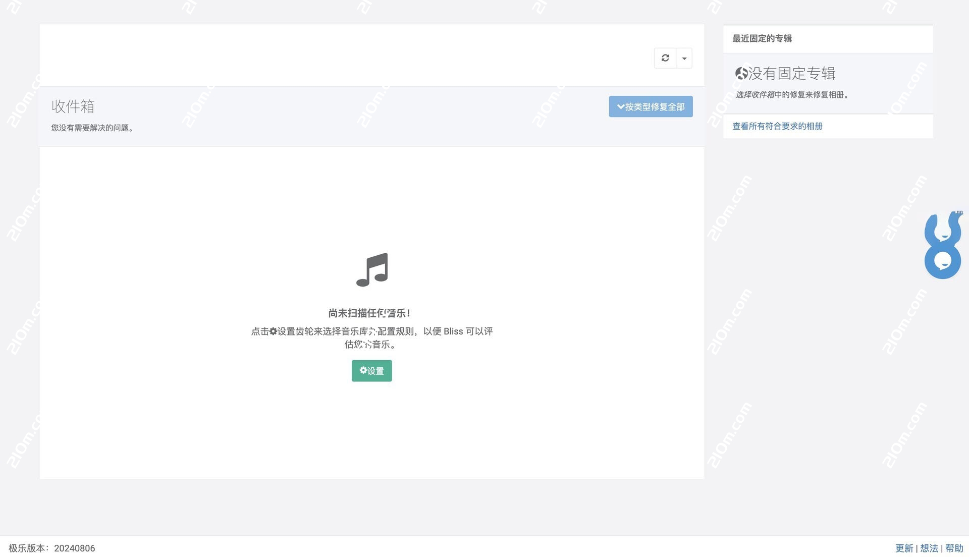This screenshot has width=969, height=560.
Task: Open the 查看所有符合要求的相册 link
Action: 777,126
